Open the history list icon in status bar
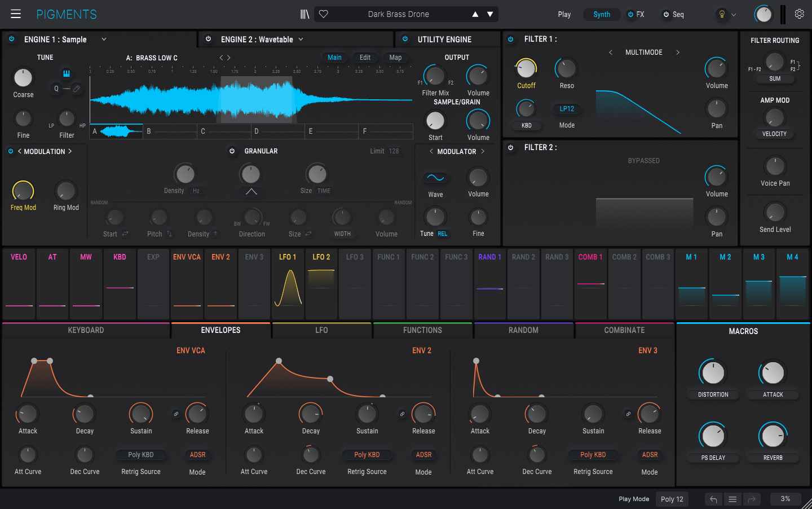The width and height of the screenshot is (812, 509). [732, 499]
